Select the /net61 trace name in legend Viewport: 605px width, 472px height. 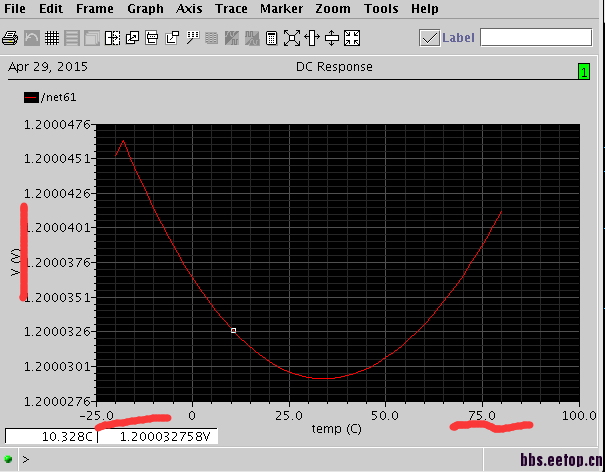coord(59,97)
